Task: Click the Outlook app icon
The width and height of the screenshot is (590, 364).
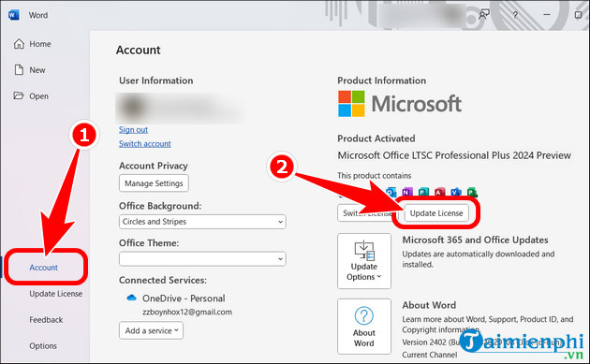Action: [x=391, y=192]
